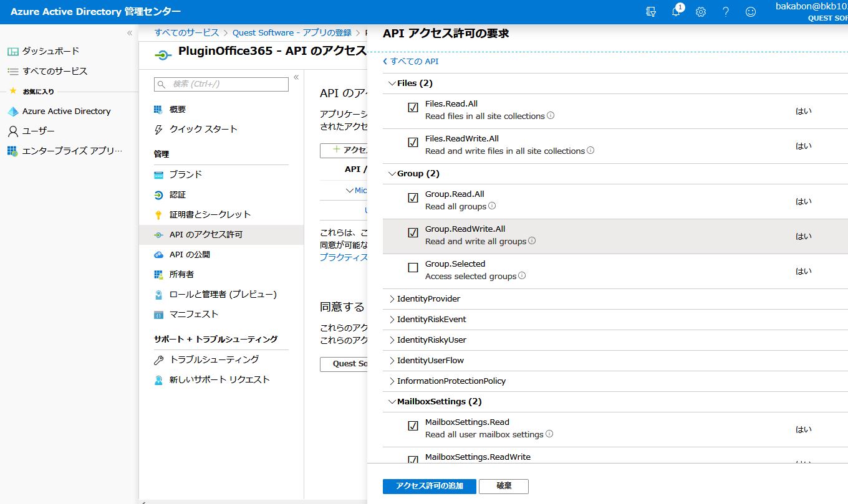Screen dimensions: 848x504
Task: Click the ダッシュボード icon in sidebar
Action: (12, 51)
